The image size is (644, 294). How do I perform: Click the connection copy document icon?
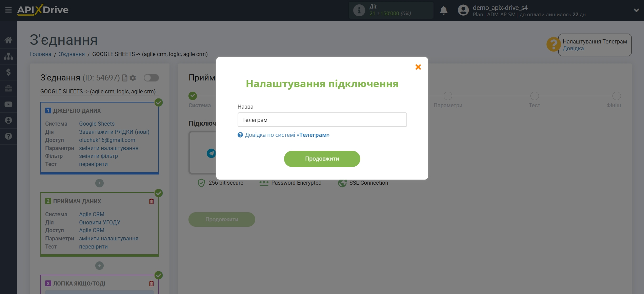[x=125, y=78]
